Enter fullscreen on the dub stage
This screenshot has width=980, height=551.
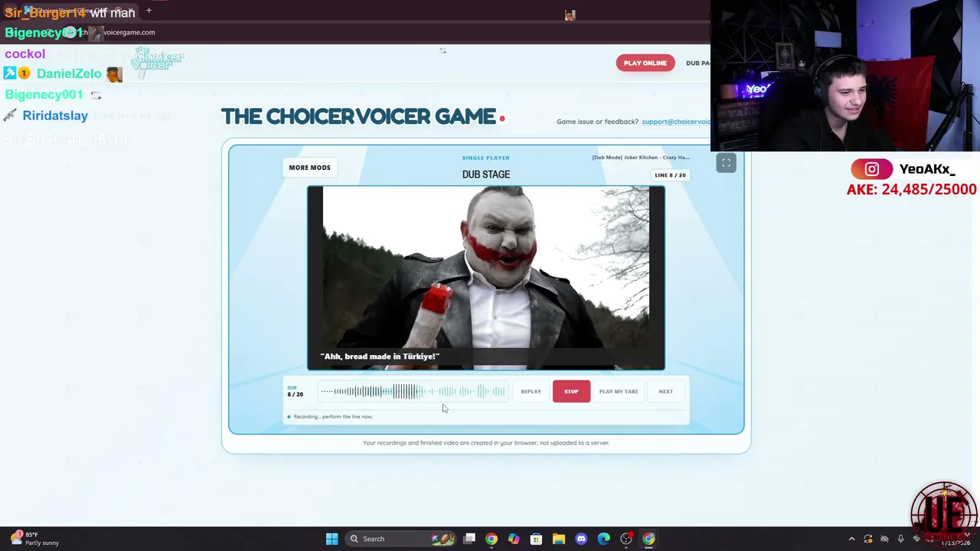click(726, 163)
